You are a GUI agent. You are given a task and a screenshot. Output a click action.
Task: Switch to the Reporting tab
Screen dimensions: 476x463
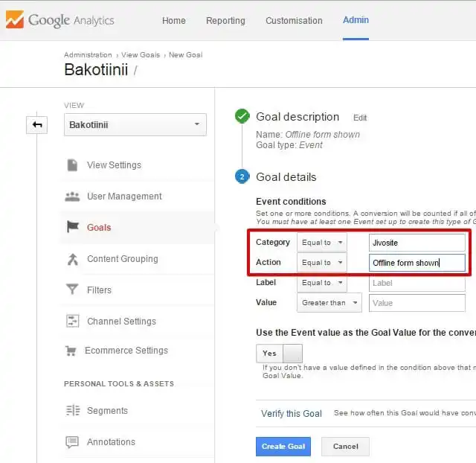(x=225, y=21)
